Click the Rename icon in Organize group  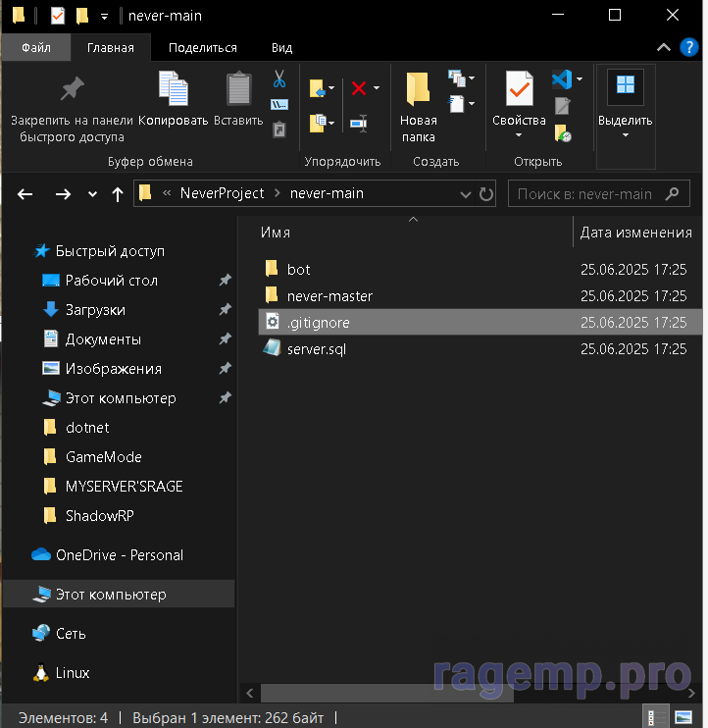[359, 123]
